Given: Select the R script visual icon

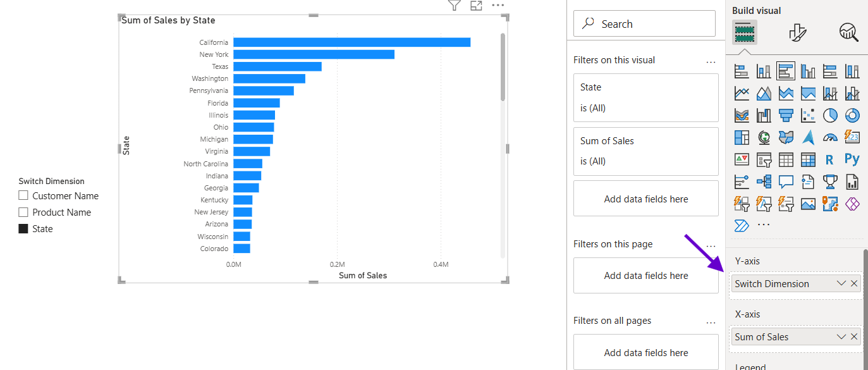Looking at the screenshot, I should 830,159.
